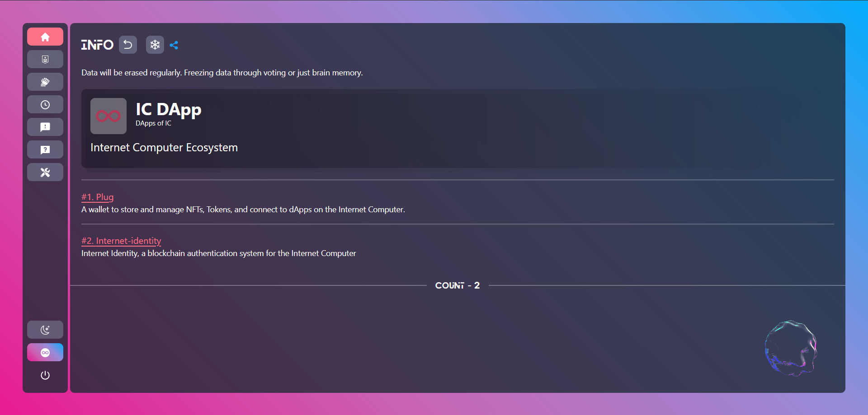Open the '#2. Internet-identity' link

click(121, 241)
